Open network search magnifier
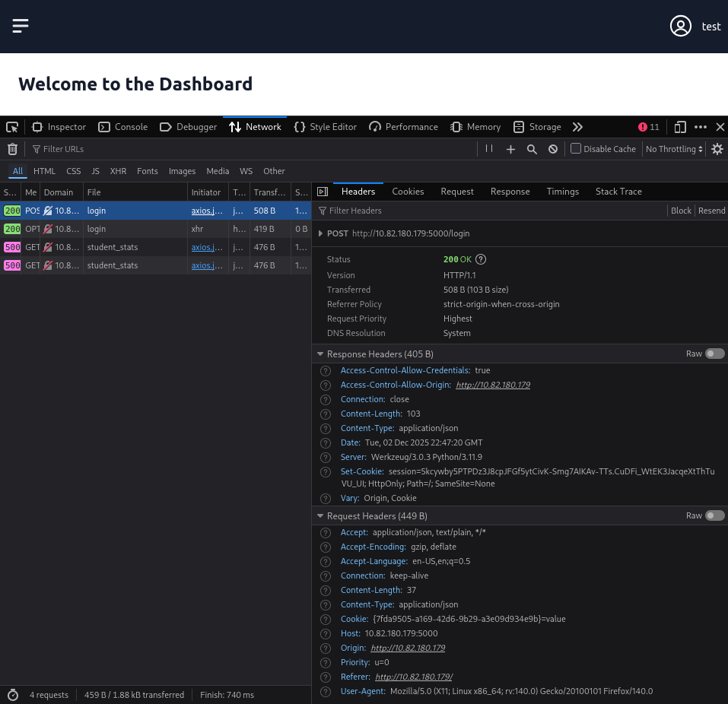728x704 pixels. click(532, 149)
